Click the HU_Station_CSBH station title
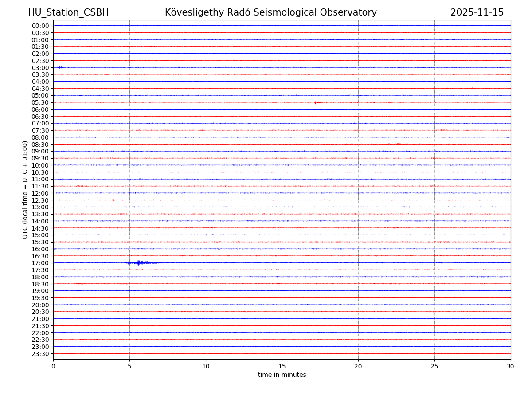 68,13
